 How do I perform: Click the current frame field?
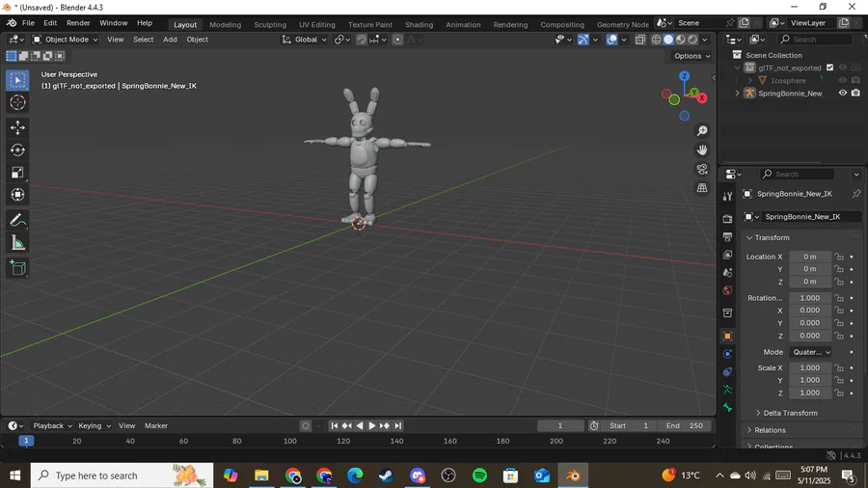pos(560,425)
